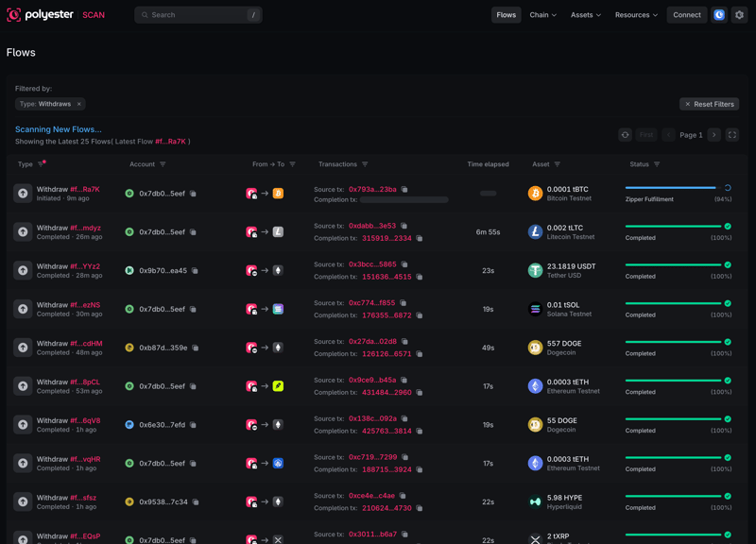Click Solana destination chain icon in ezNS row

[x=278, y=310]
